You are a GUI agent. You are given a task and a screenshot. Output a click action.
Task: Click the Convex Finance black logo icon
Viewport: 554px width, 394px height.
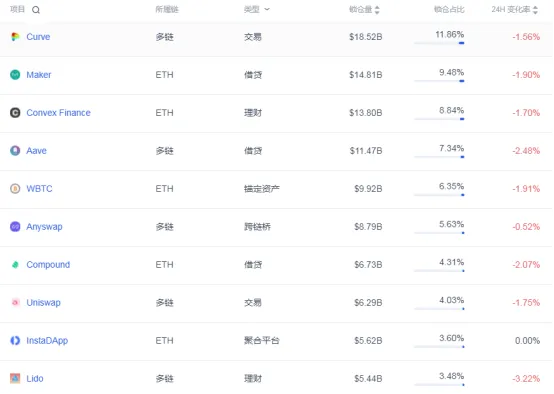coord(15,113)
